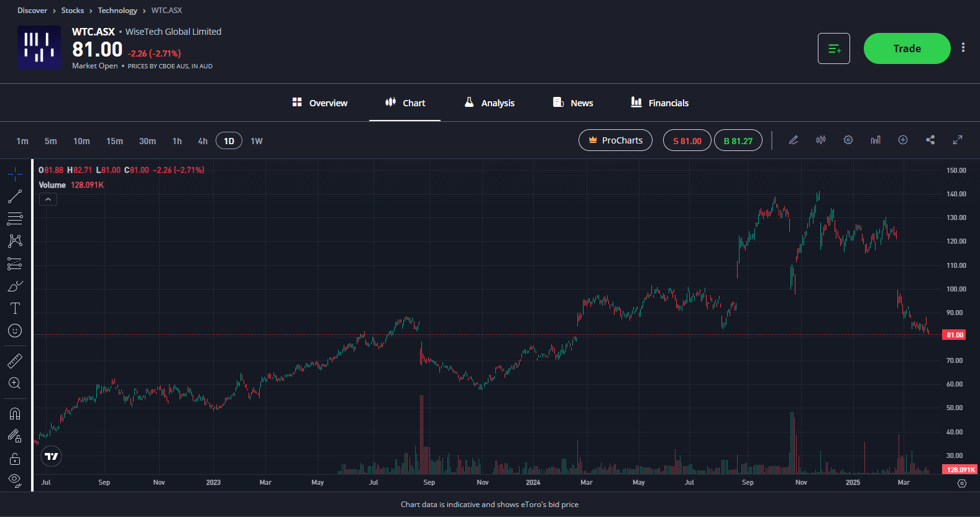Viewport: 980px width, 517px height.
Task: Go to Discover breadcrumb
Action: (x=32, y=11)
